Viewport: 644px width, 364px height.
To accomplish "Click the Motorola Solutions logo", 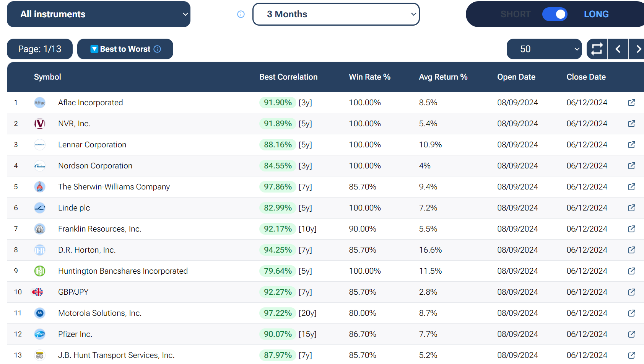I will [x=40, y=313].
